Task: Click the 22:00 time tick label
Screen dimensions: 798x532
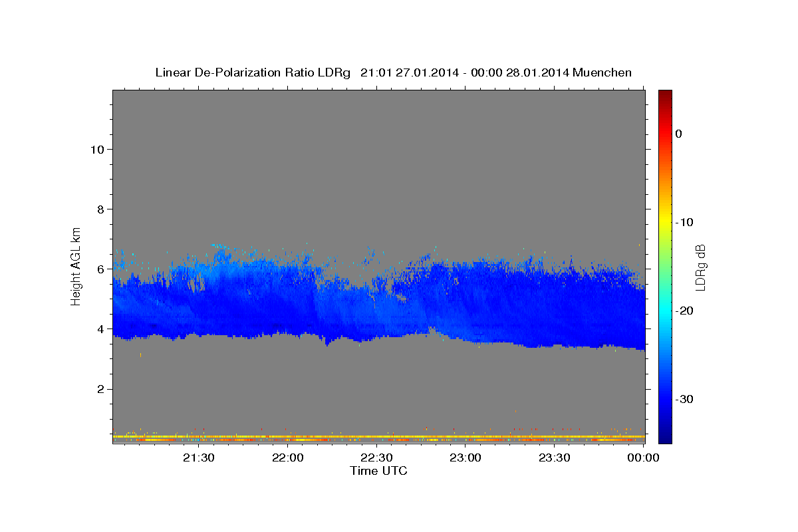Action: 288,458
